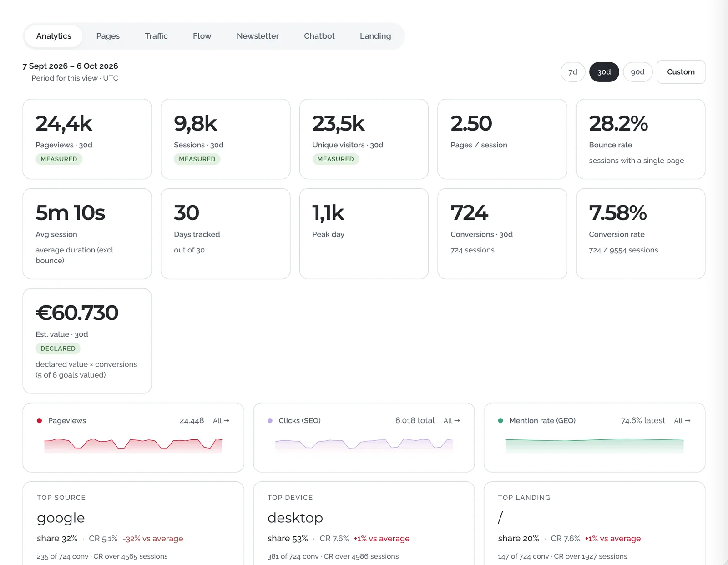The image size is (728, 565).
Task: Click the Pageviews sparkline chart
Action: (x=133, y=445)
